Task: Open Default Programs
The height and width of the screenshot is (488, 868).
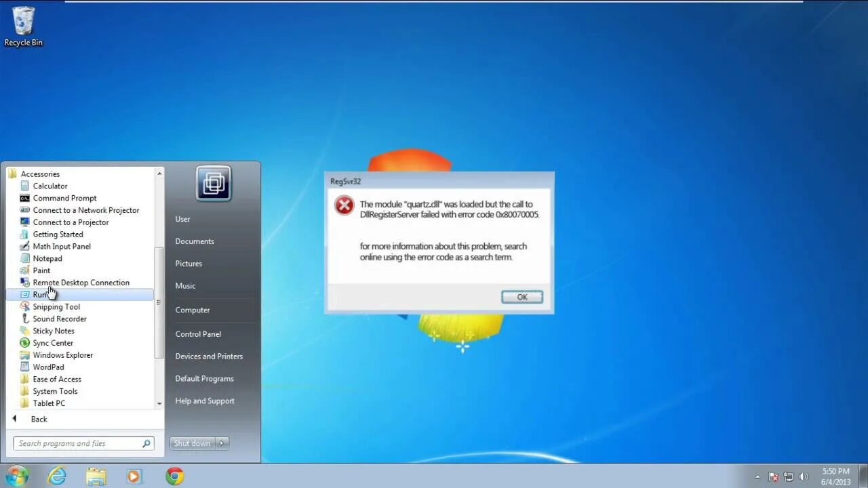Action: tap(204, 379)
